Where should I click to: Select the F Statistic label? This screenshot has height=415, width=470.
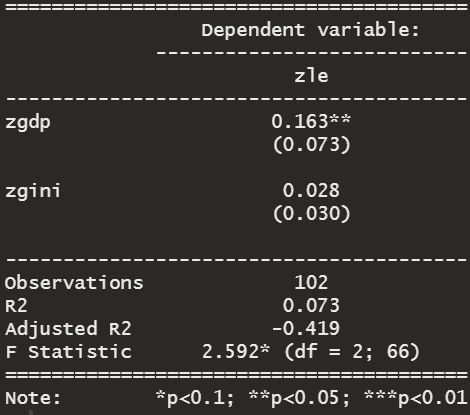pos(68,352)
